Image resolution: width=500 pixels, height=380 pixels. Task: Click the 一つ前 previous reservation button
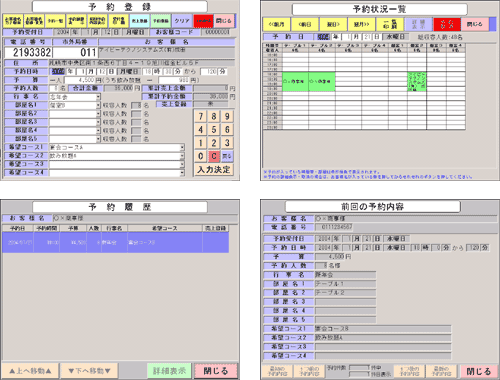point(309,371)
